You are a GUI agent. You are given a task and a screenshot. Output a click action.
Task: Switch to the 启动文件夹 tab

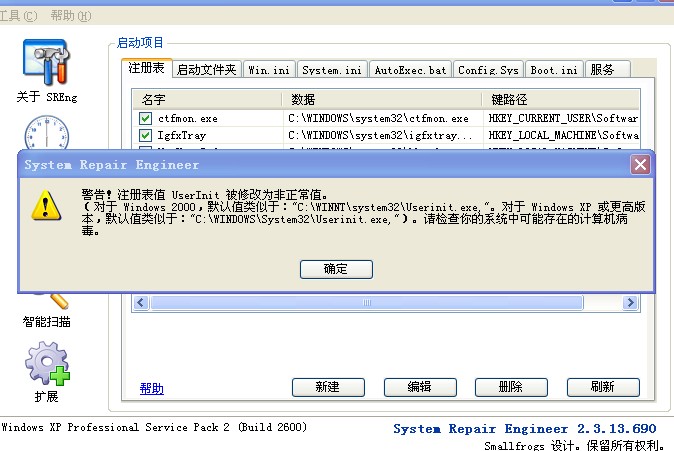click(x=207, y=70)
